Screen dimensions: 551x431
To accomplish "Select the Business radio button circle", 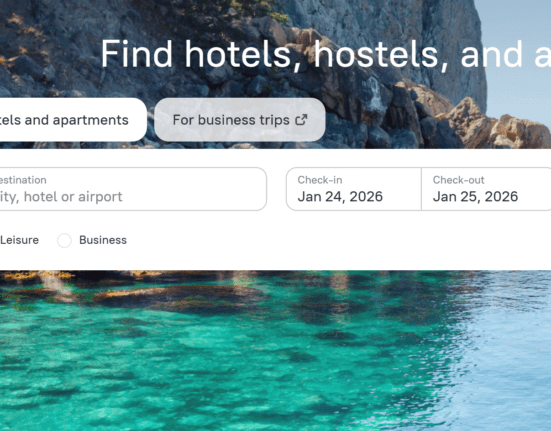I will [64, 240].
